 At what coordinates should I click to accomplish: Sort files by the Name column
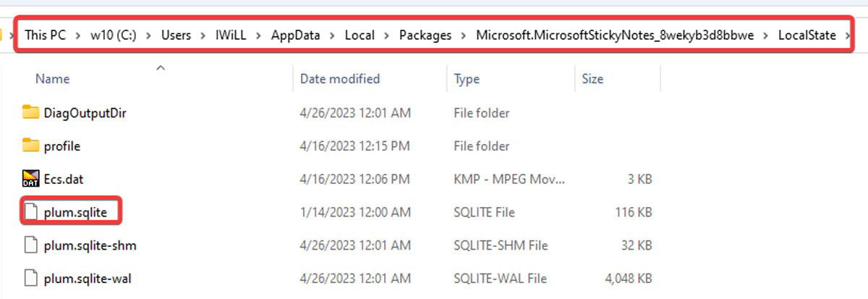coord(53,79)
